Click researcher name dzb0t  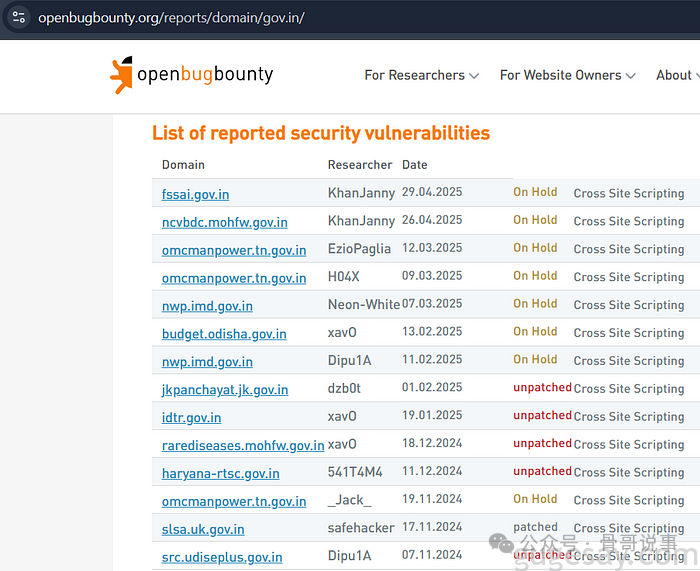point(344,388)
